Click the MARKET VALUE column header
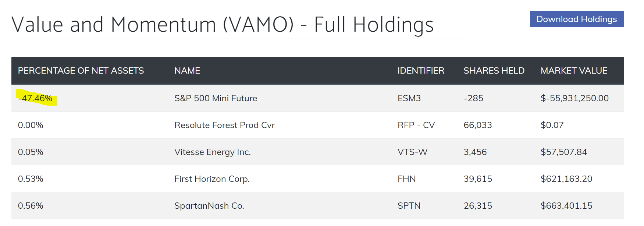This screenshot has height=226, width=644. pos(574,71)
